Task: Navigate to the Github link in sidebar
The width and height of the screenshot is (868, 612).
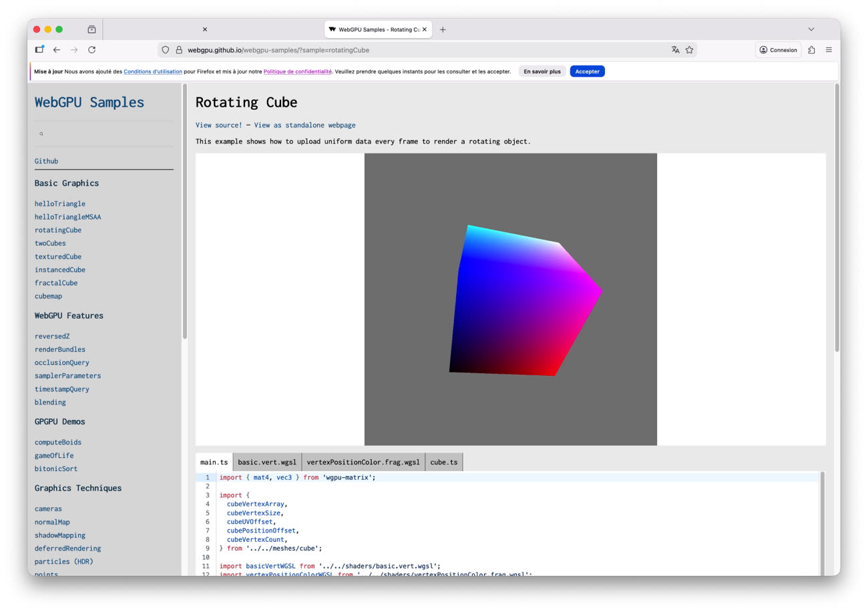Action: [46, 161]
